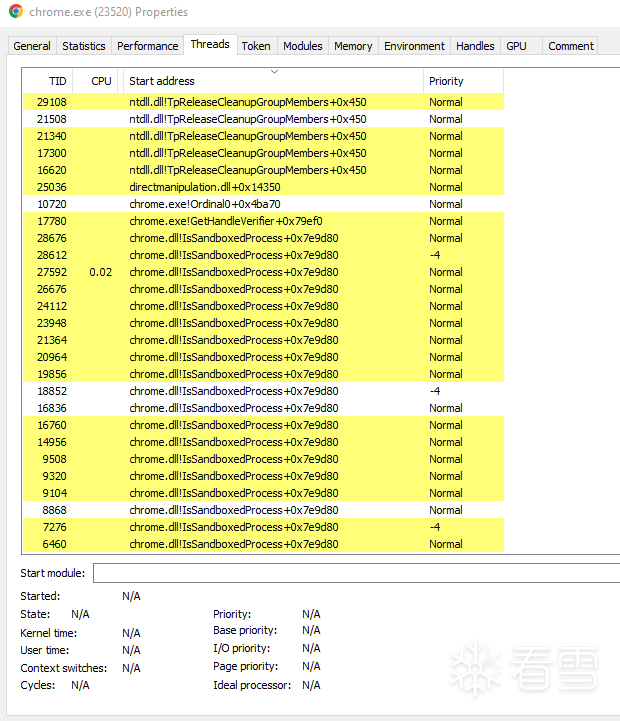The image size is (620, 721).
Task: Open the Memory tab
Action: point(353,46)
